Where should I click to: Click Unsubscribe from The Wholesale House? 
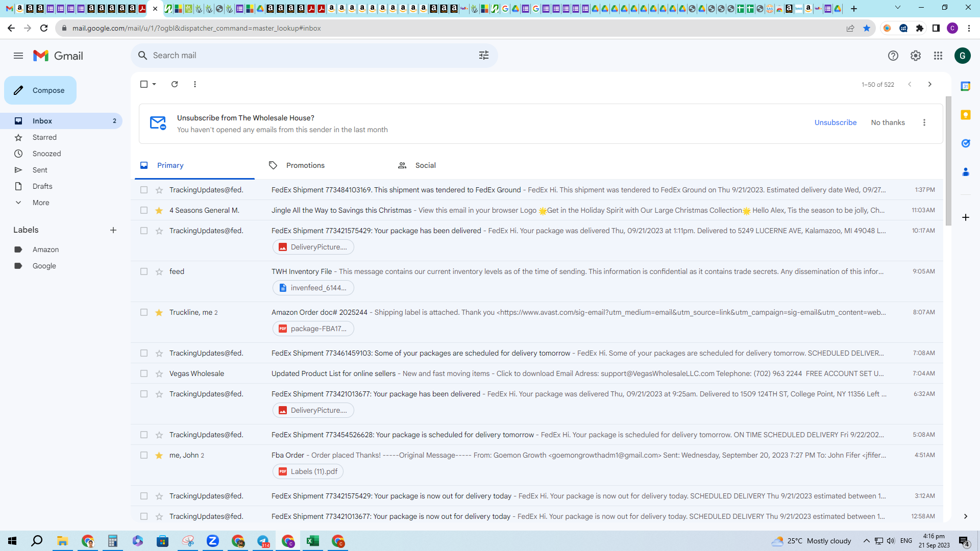836,122
